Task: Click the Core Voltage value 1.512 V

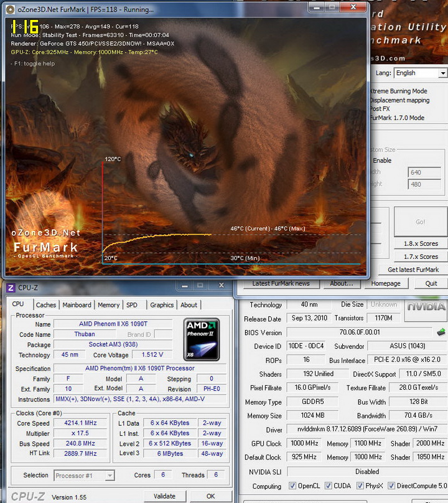Action: [152, 354]
